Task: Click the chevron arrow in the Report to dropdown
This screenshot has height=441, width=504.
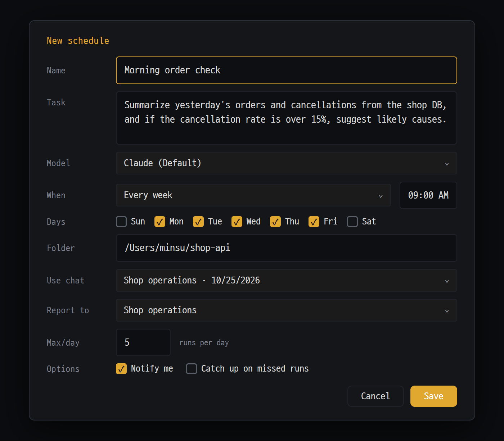Action: (447, 311)
